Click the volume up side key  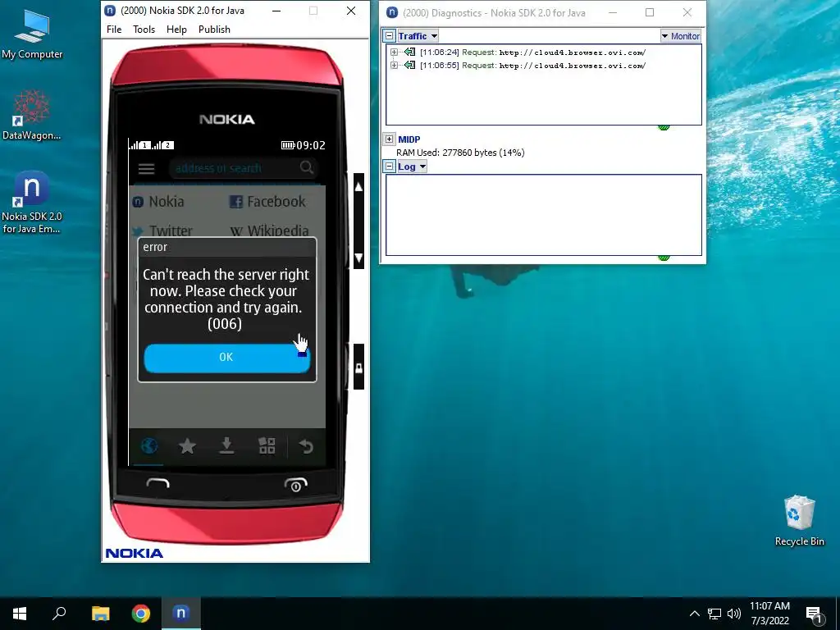click(359, 187)
